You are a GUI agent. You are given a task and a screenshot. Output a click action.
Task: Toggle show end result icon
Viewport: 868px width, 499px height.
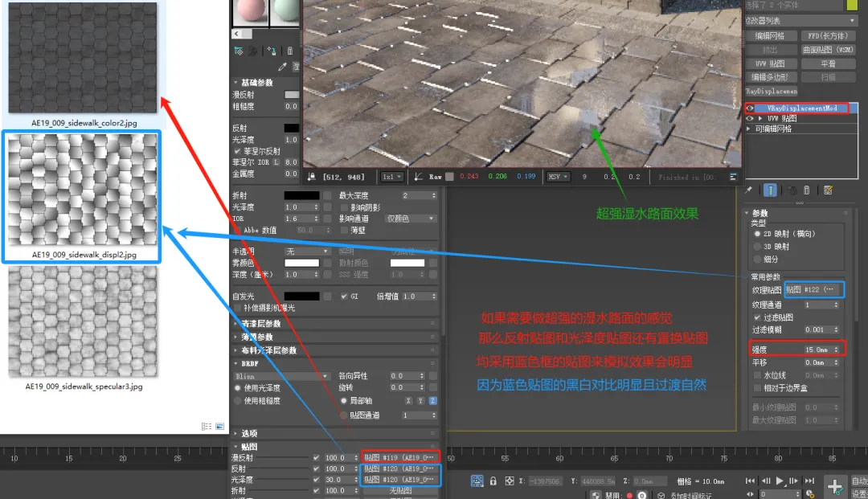770,190
